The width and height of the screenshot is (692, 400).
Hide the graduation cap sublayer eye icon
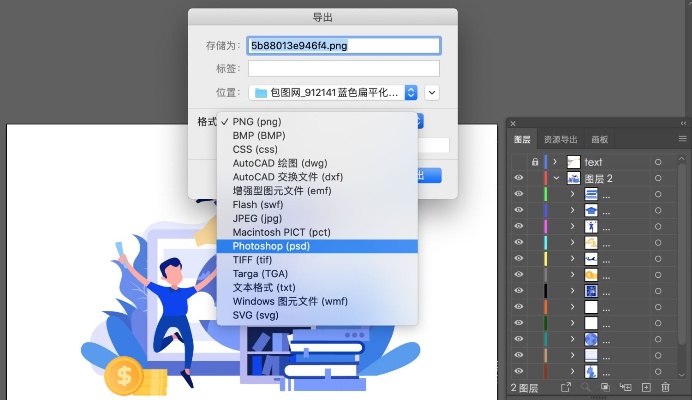[519, 210]
